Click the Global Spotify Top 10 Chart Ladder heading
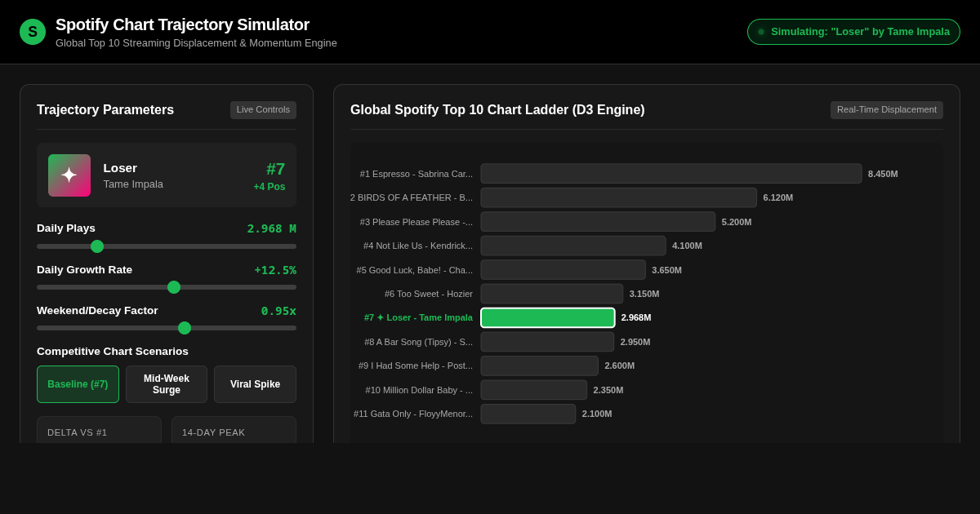The width and height of the screenshot is (980, 514). [x=497, y=110]
